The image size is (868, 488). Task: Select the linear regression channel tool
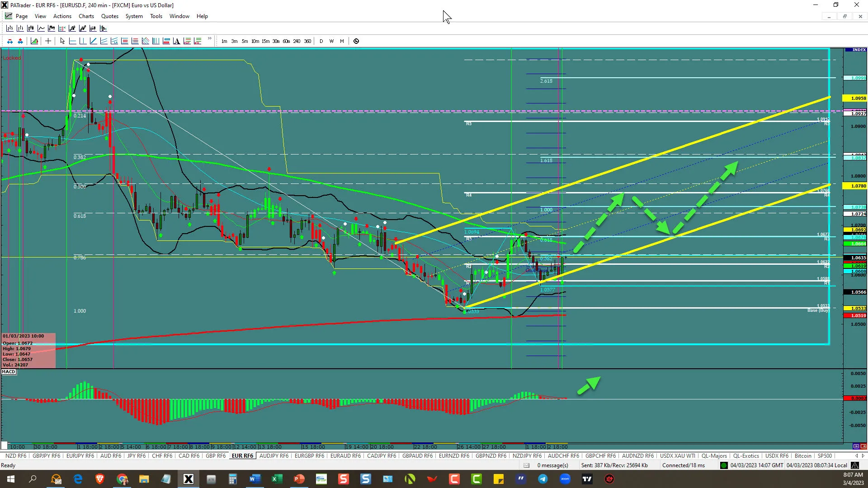114,41
